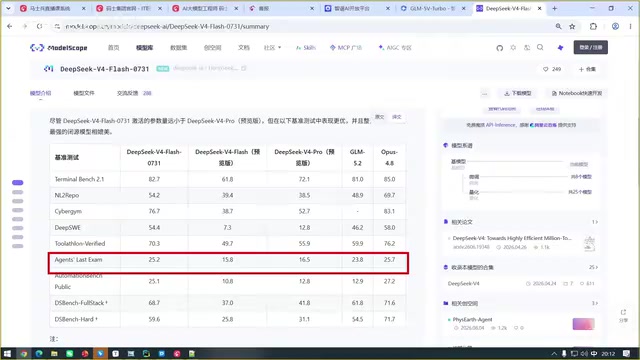Open Microsoft Edge from the taskbar
This screenshot has width=640, height=360.
click(x=39, y=353)
